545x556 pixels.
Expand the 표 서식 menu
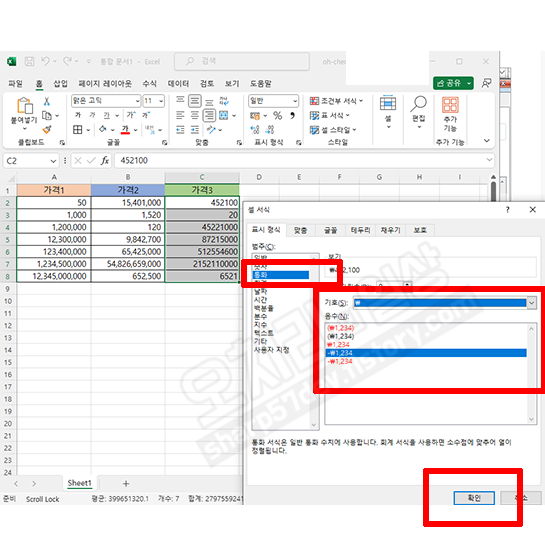tap(329, 116)
